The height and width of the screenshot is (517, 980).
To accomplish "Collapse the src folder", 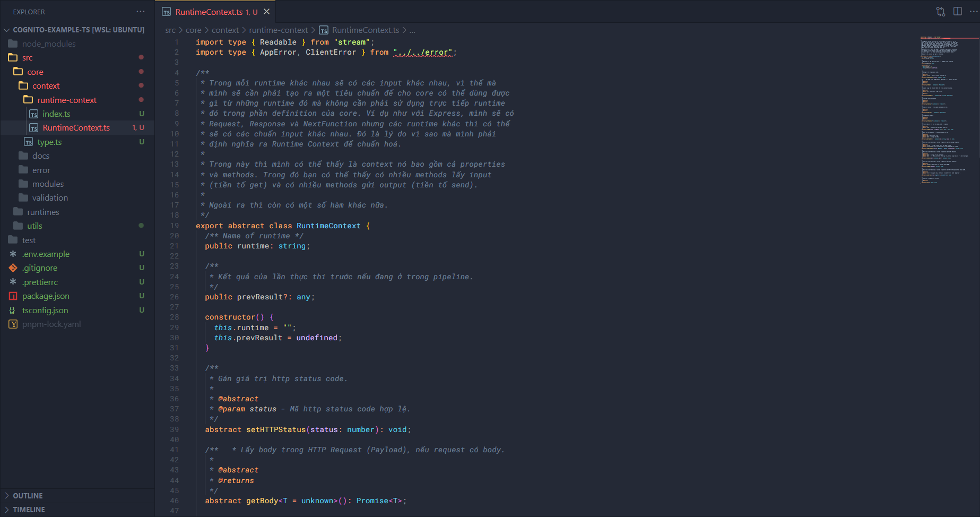I will point(28,58).
